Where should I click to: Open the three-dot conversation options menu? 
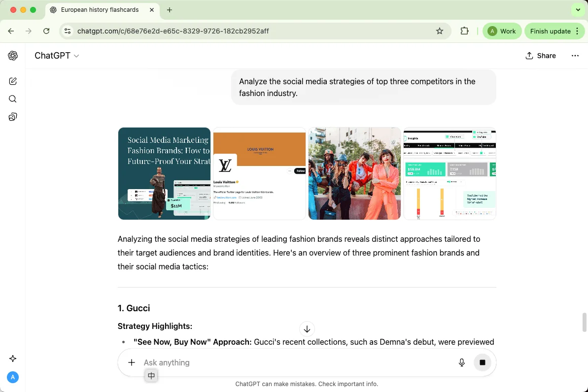click(575, 56)
